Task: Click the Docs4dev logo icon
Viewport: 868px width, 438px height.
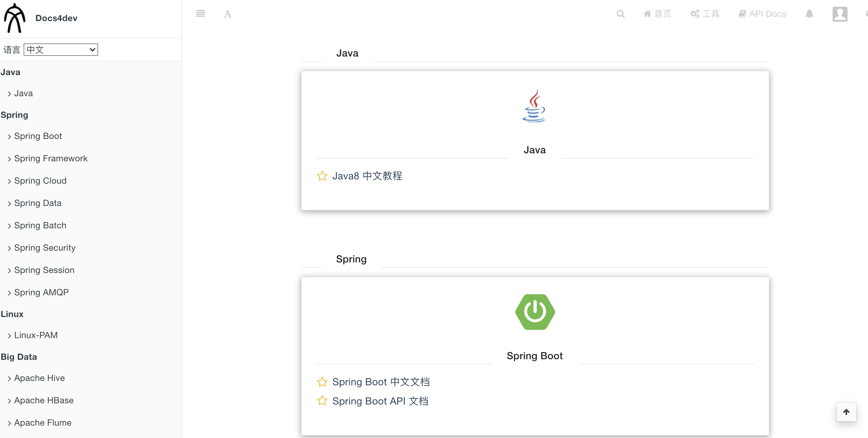Action: tap(15, 18)
